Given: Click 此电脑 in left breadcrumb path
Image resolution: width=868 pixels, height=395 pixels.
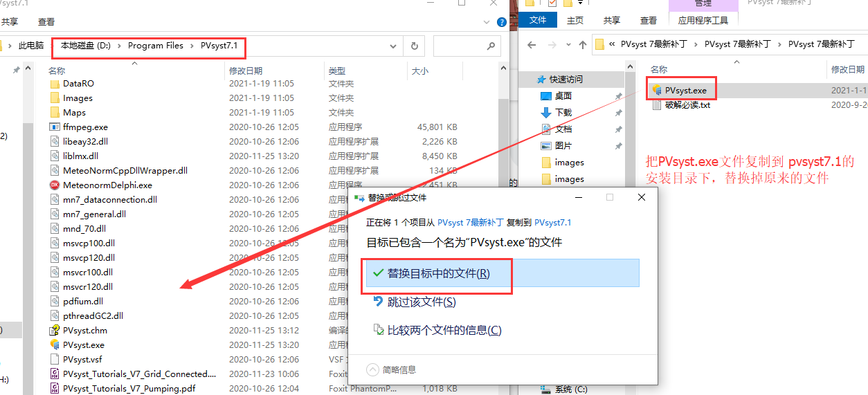Looking at the screenshot, I should coord(31,46).
